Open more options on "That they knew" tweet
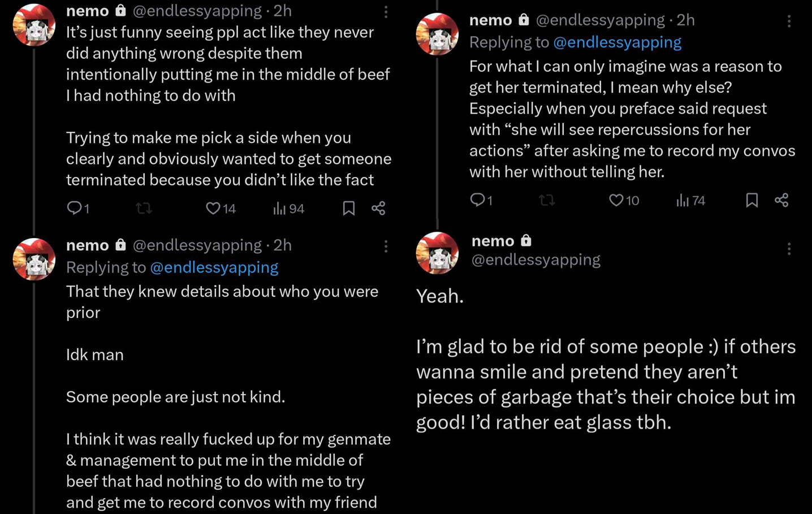This screenshot has width=812, height=514. click(386, 246)
